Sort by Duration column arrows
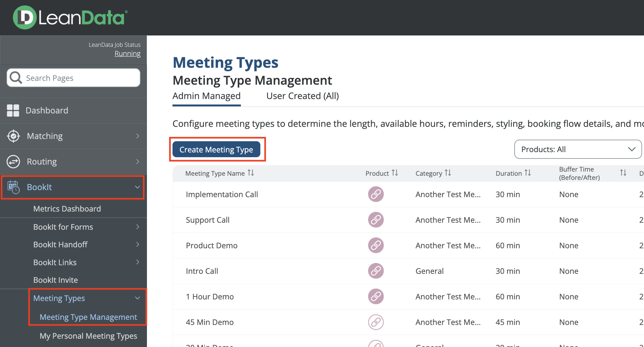This screenshot has width=644, height=347. (528, 173)
